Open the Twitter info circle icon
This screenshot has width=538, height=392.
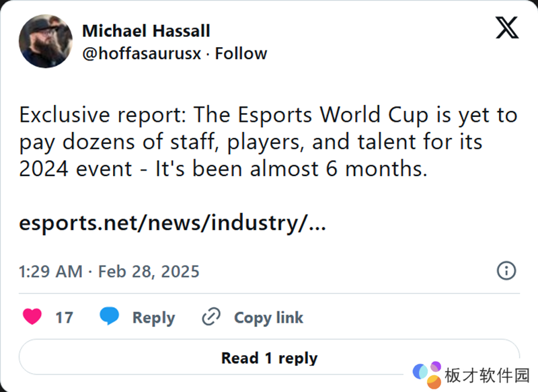[506, 271]
